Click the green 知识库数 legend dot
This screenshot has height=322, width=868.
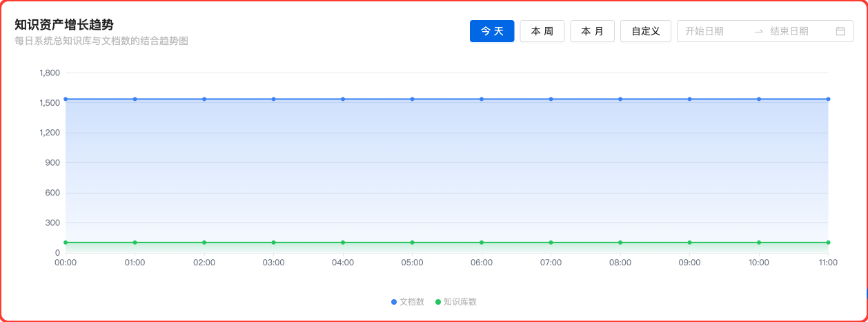click(x=438, y=302)
